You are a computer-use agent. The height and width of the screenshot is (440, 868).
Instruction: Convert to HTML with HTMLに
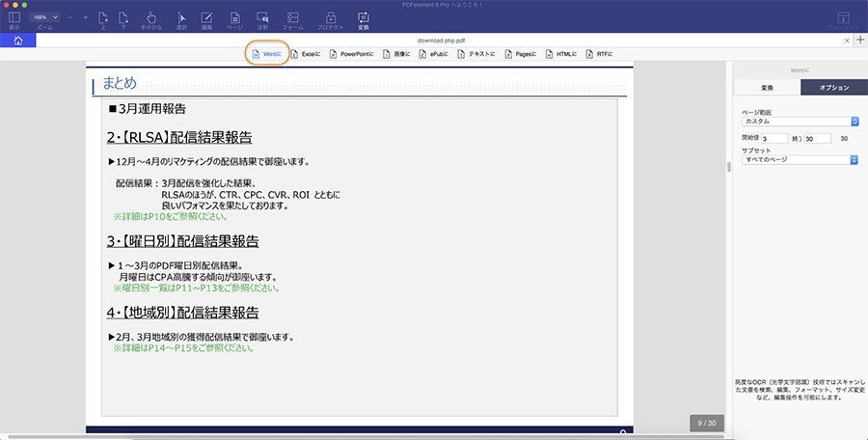tap(560, 54)
